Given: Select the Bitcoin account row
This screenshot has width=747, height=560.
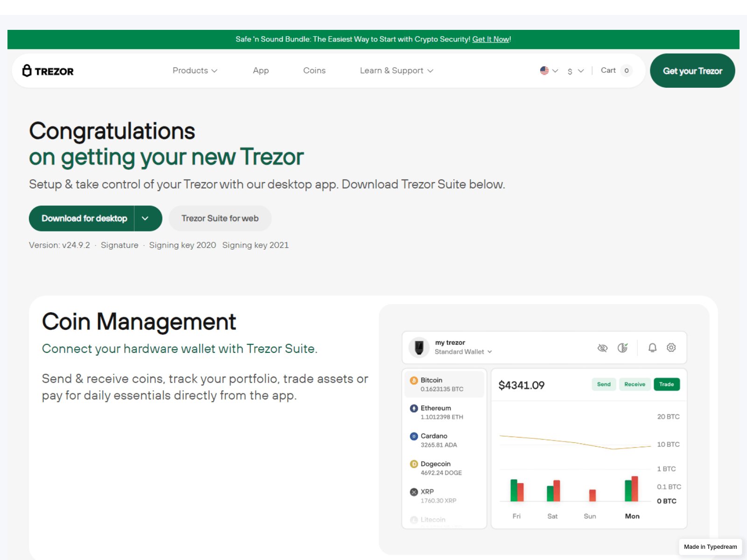Looking at the screenshot, I should tap(444, 385).
